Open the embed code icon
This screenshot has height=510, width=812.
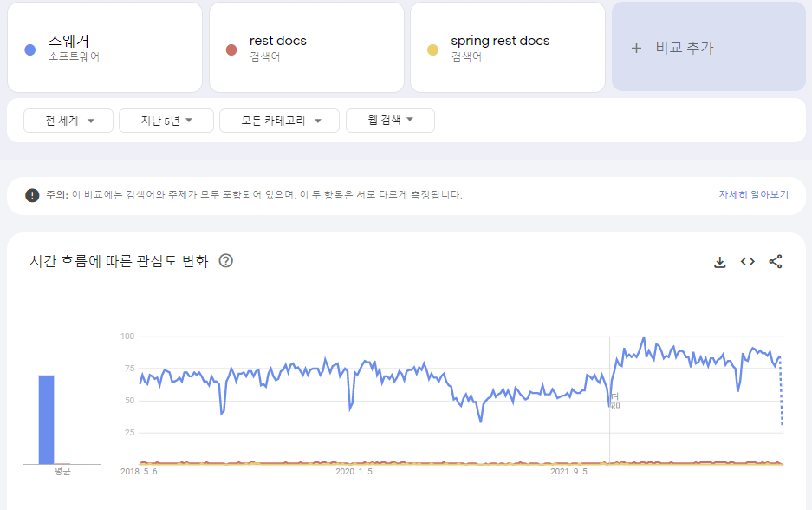coord(747,262)
